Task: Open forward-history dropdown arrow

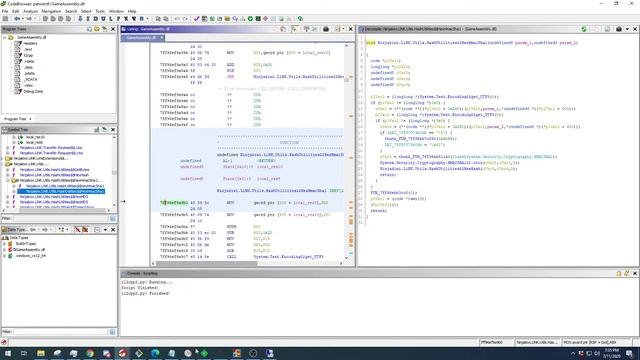Action: [x=35, y=19]
